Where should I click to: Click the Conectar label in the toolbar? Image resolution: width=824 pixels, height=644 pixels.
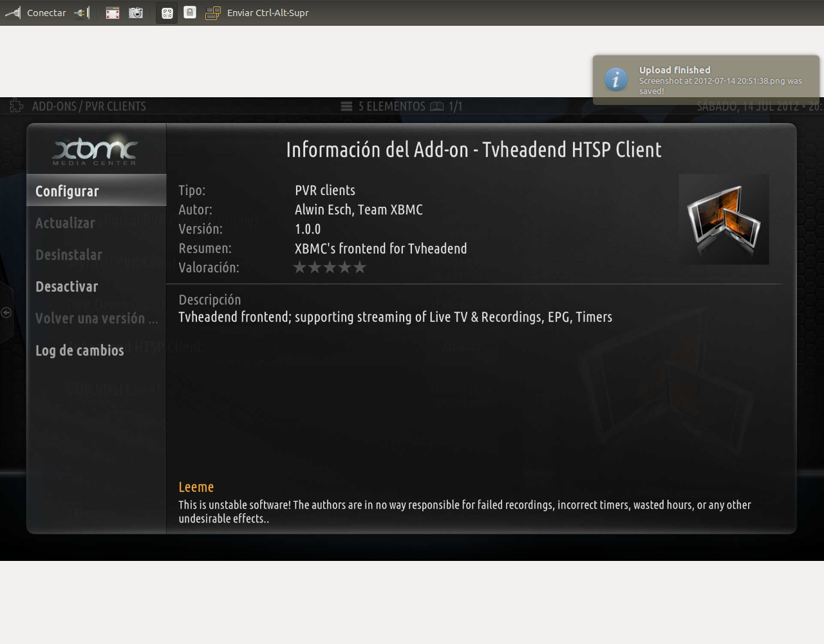(46, 13)
